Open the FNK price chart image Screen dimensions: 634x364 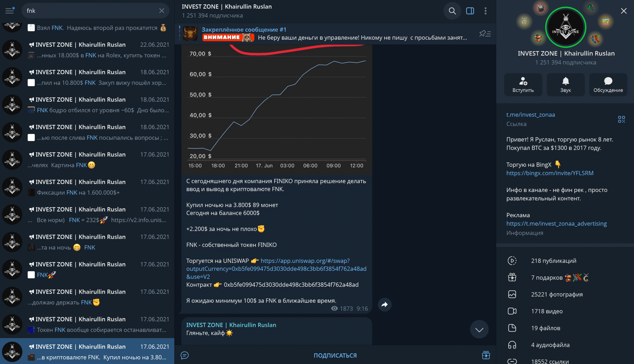point(276,110)
